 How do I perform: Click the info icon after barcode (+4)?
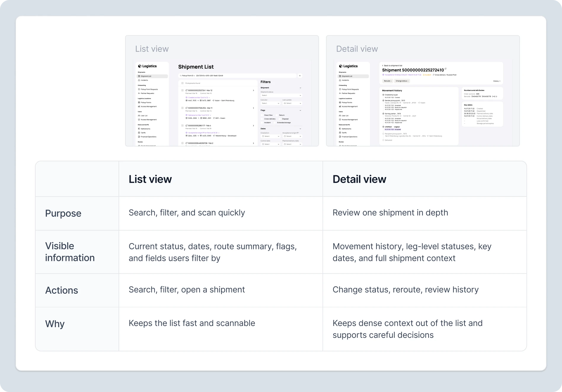tap(496, 97)
